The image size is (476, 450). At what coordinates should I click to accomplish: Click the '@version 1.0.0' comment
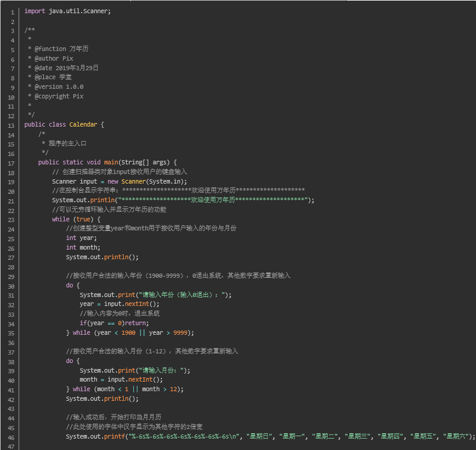click(59, 87)
